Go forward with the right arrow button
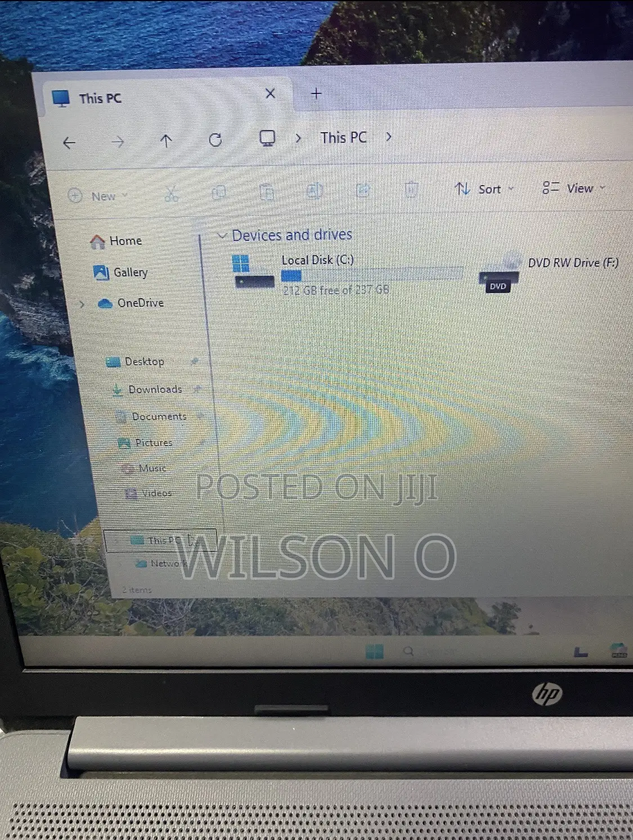 point(118,142)
